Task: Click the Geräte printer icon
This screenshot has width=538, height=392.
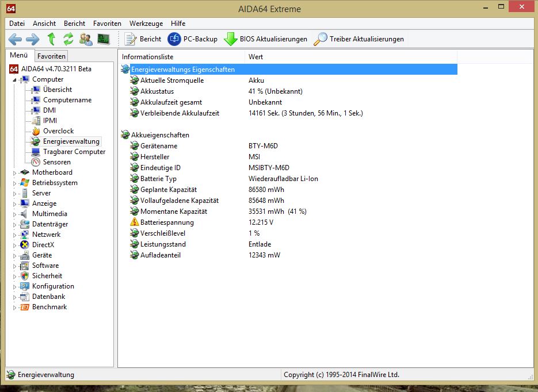Action: click(24, 255)
